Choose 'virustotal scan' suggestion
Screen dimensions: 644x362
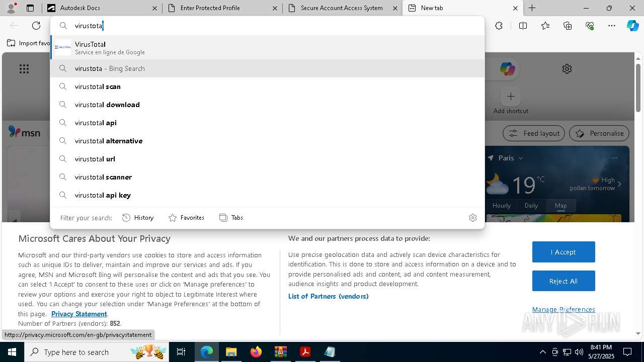(267, 86)
